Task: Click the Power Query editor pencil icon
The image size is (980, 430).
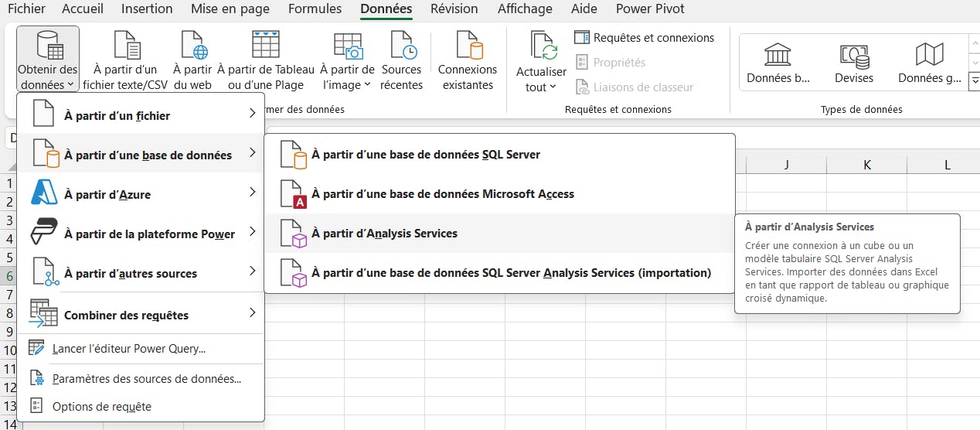Action: tap(36, 349)
